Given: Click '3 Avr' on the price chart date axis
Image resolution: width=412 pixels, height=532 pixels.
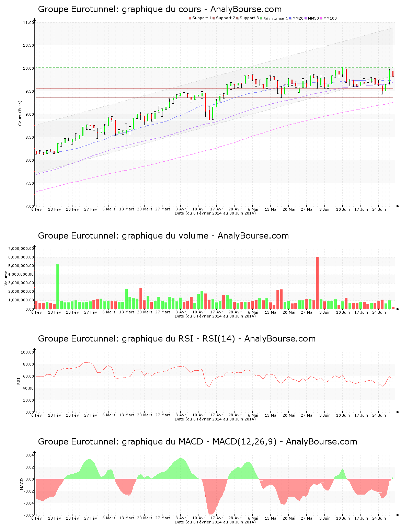Looking at the screenshot, I should coord(181,209).
